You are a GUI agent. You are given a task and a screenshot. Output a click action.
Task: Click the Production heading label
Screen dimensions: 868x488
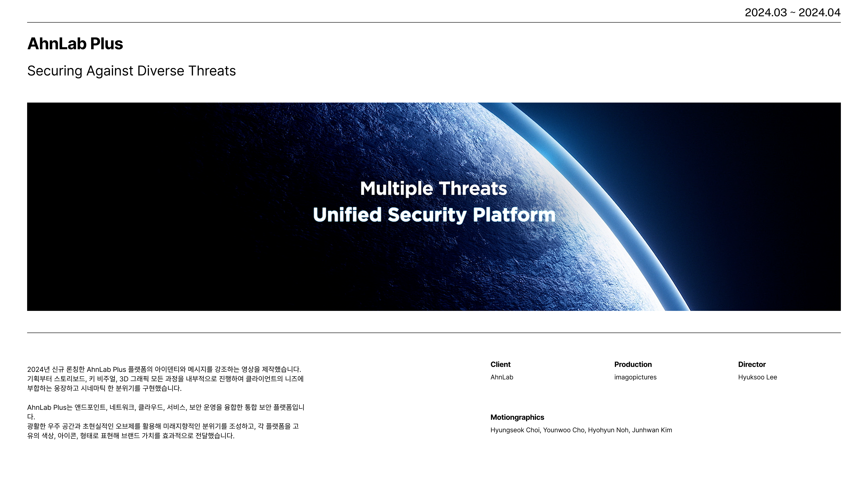click(x=633, y=364)
